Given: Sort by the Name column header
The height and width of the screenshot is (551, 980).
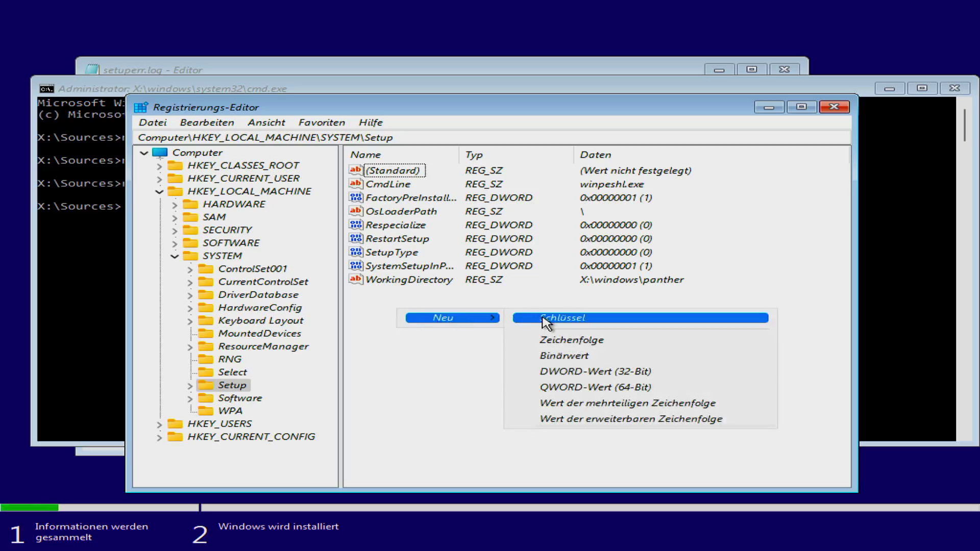Looking at the screenshot, I should [402, 155].
